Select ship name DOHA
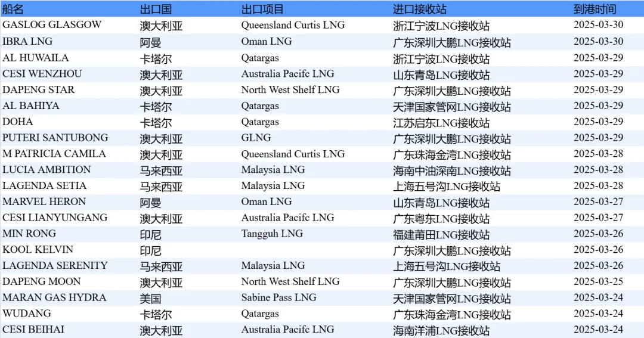Image resolution: width=644 pixels, height=338 pixels. [x=18, y=122]
